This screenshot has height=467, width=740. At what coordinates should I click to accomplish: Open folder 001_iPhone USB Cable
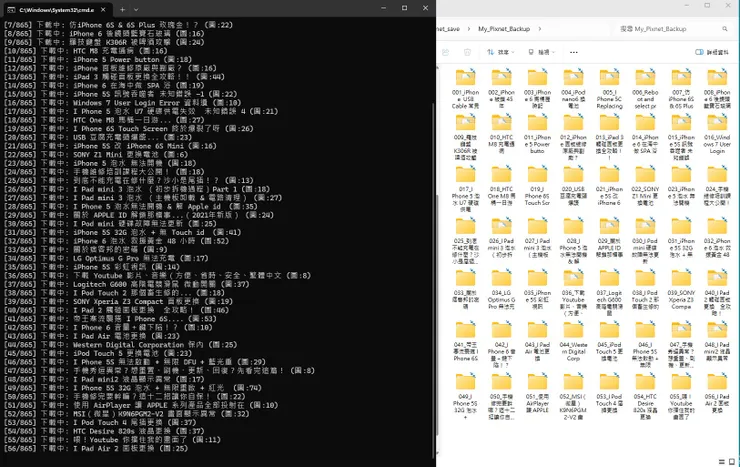[x=465, y=89]
